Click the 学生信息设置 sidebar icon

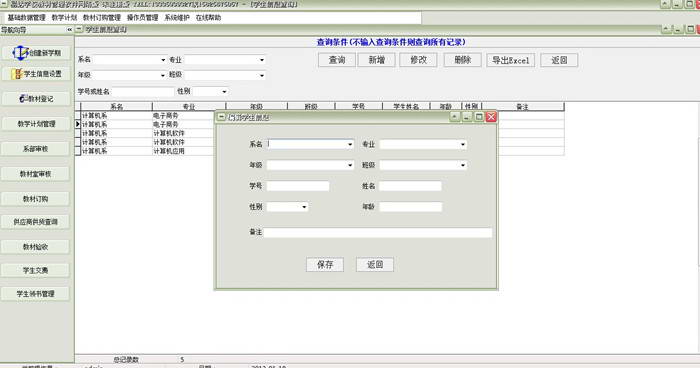pos(18,74)
